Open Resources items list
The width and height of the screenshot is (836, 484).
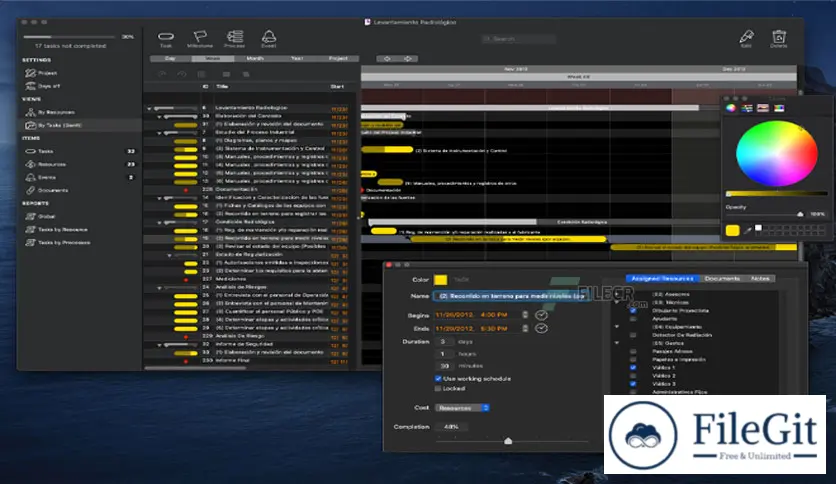point(46,164)
